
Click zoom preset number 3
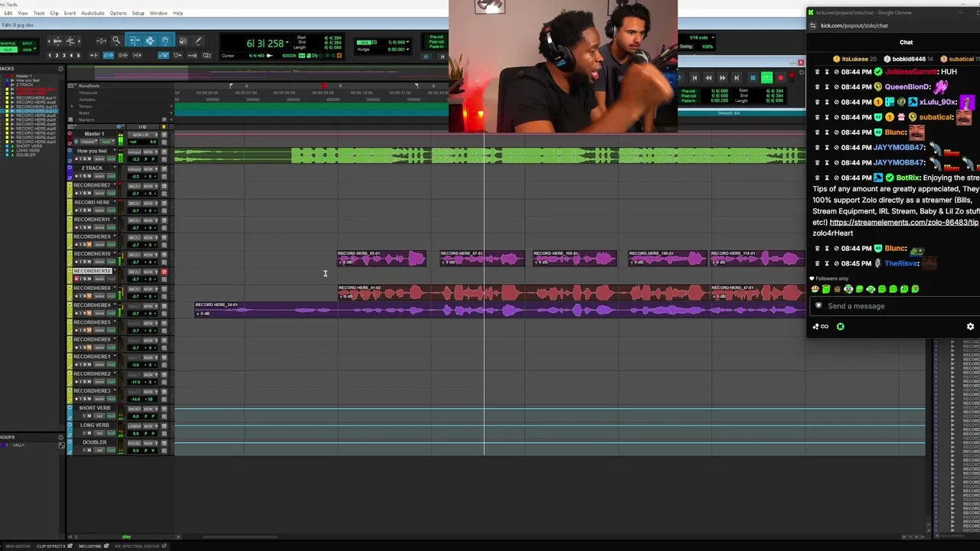tap(64, 55)
